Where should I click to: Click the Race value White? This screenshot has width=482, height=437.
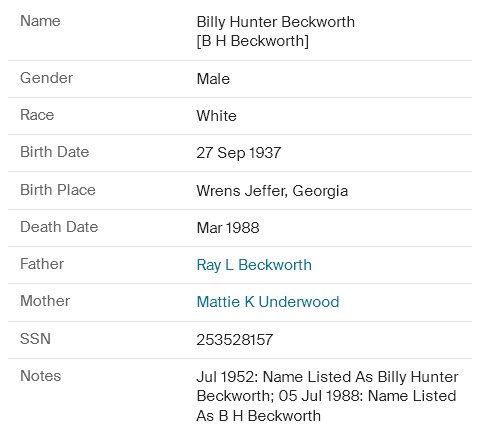[217, 116]
